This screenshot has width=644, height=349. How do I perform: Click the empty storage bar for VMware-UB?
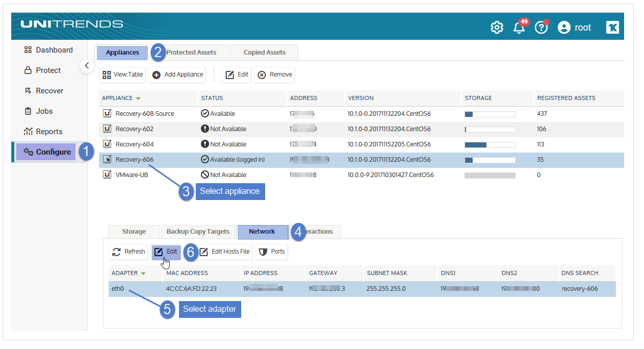click(x=490, y=175)
